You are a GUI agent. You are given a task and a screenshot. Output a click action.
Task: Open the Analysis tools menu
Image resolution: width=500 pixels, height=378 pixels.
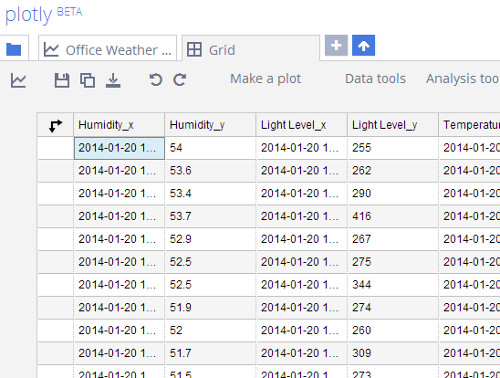(463, 79)
